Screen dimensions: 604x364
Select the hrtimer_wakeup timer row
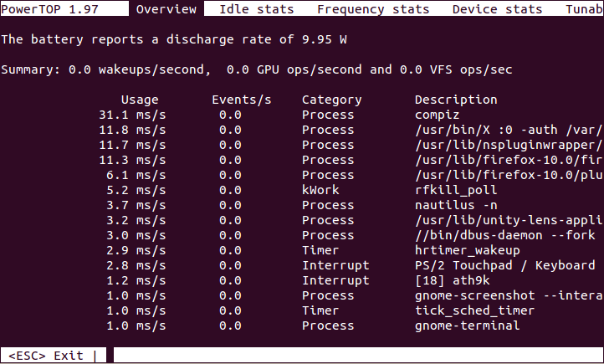(x=467, y=250)
